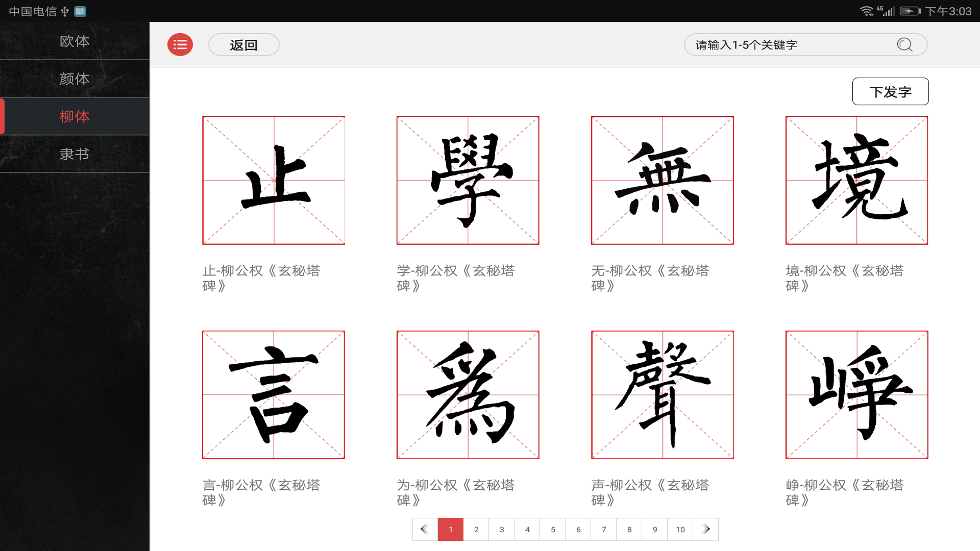Open the 學 character card
The height and width of the screenshot is (551, 980).
468,180
